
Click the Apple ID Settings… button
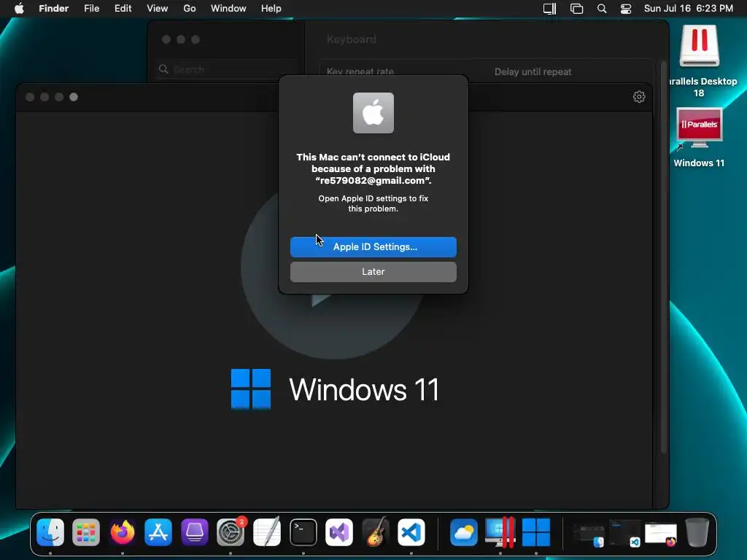point(373,246)
